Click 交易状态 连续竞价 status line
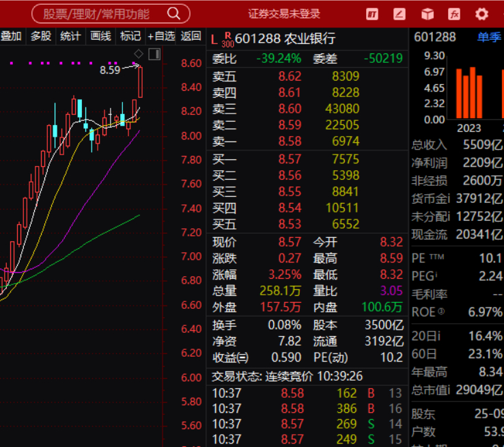The width and height of the screenshot is (504, 447). 287,376
